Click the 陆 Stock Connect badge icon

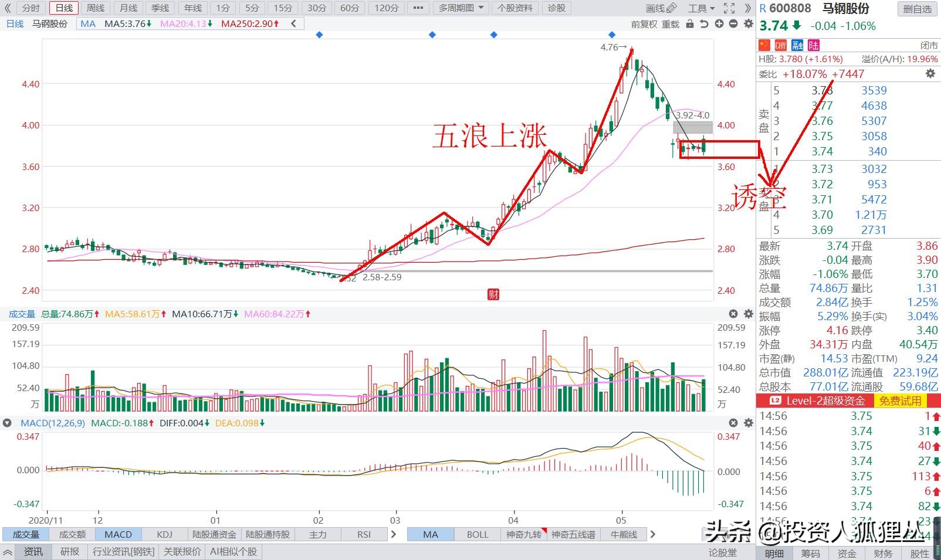(814, 45)
